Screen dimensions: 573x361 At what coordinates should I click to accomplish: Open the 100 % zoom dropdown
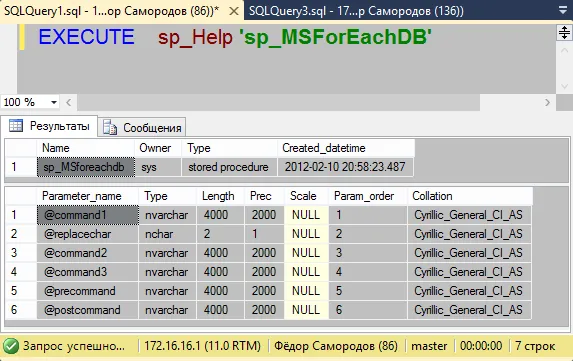54,102
